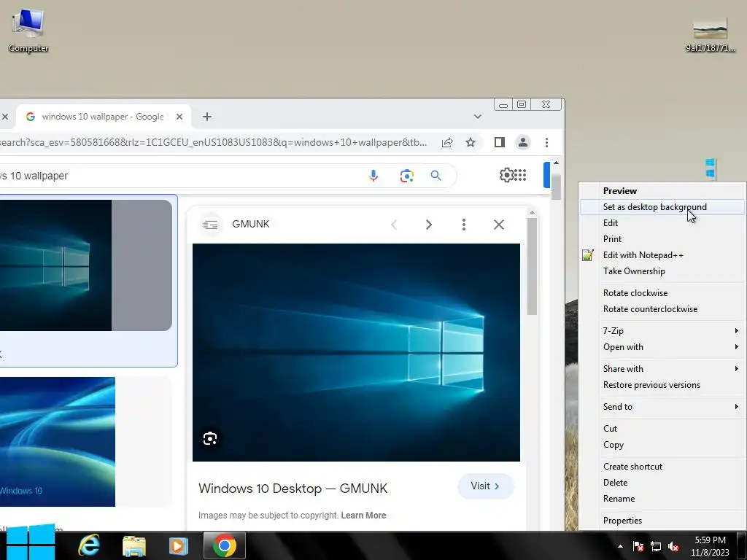Close the image preview panel
Viewport: 747px width, 560px height.
click(x=499, y=225)
